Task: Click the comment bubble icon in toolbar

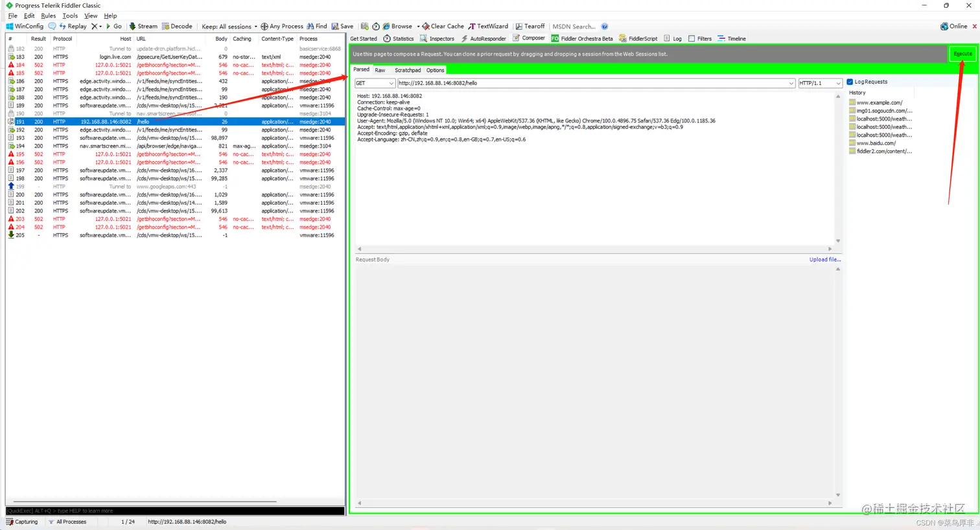Action: click(x=52, y=27)
